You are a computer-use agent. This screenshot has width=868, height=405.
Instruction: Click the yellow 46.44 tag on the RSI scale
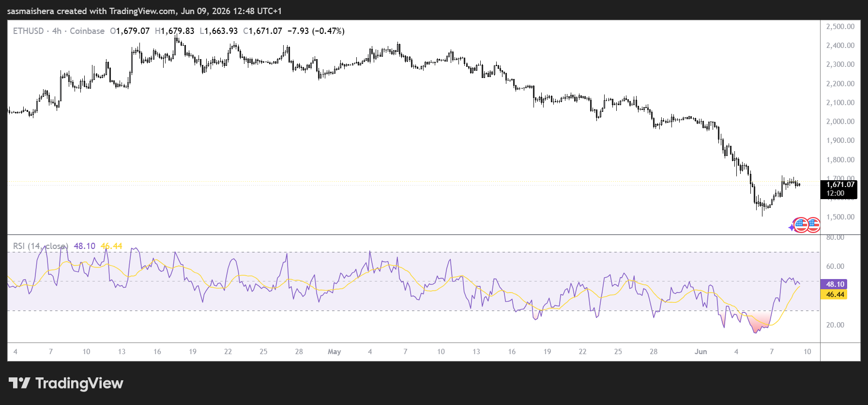(834, 295)
